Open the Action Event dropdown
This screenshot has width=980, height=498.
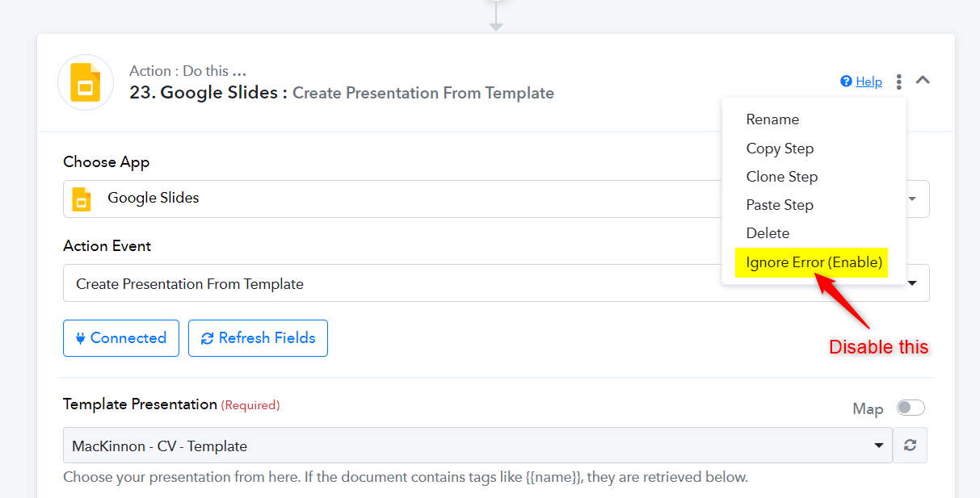click(x=496, y=283)
